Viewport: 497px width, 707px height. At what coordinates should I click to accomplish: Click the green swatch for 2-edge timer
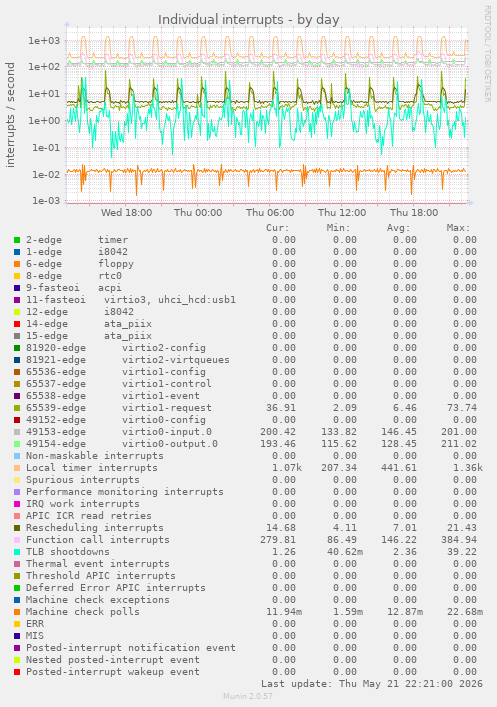(x=17, y=240)
